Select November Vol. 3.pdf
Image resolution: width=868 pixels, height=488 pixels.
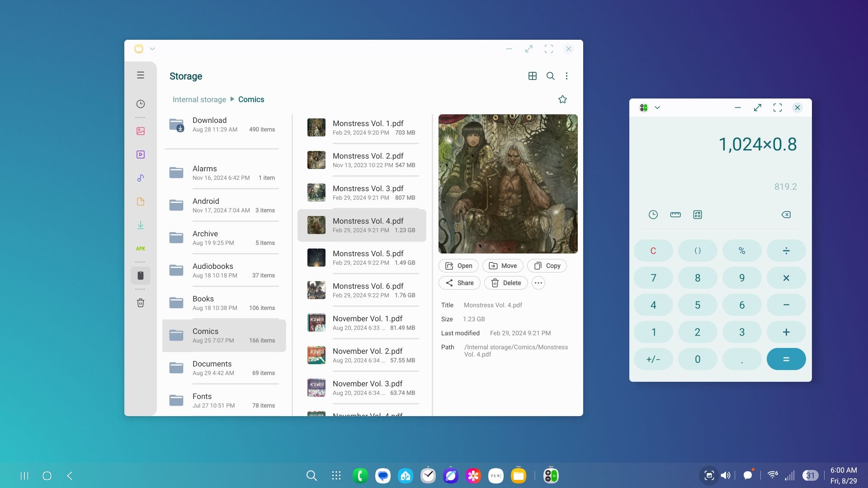pyautogui.click(x=362, y=388)
